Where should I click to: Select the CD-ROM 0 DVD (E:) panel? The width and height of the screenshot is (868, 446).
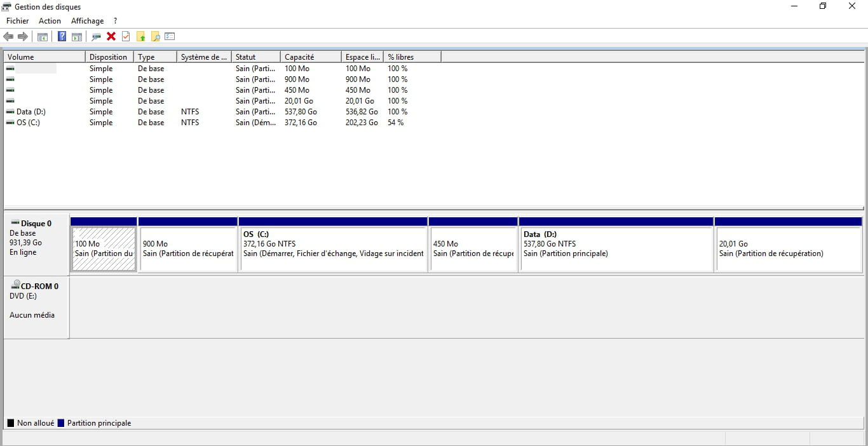pyautogui.click(x=37, y=307)
